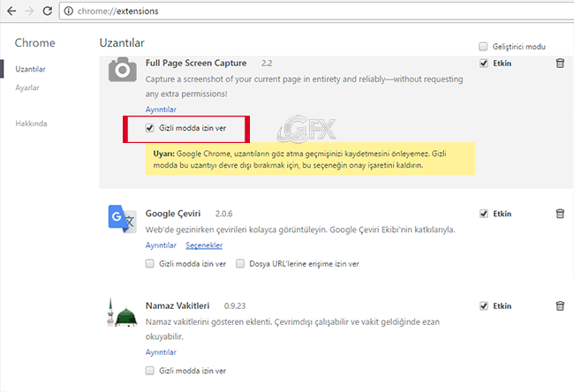574x392 pixels.
Task: Open Ayrıntılar for Full Page Screen Capture
Action: pyautogui.click(x=161, y=109)
